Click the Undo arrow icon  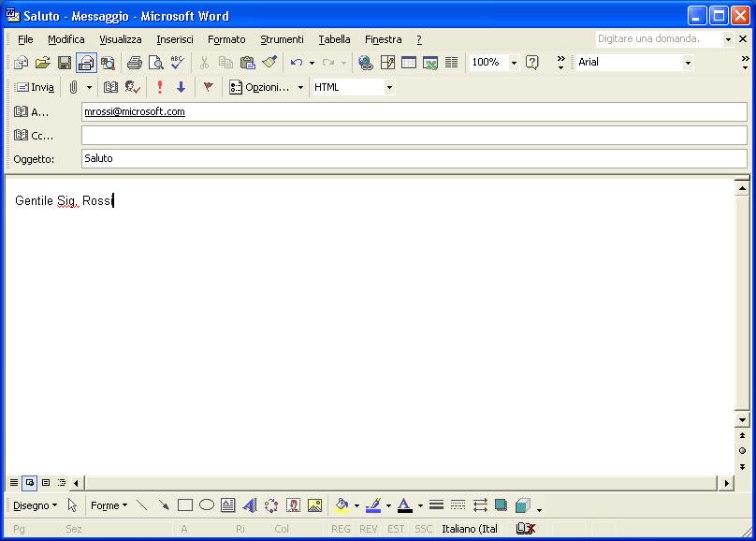[x=297, y=63]
